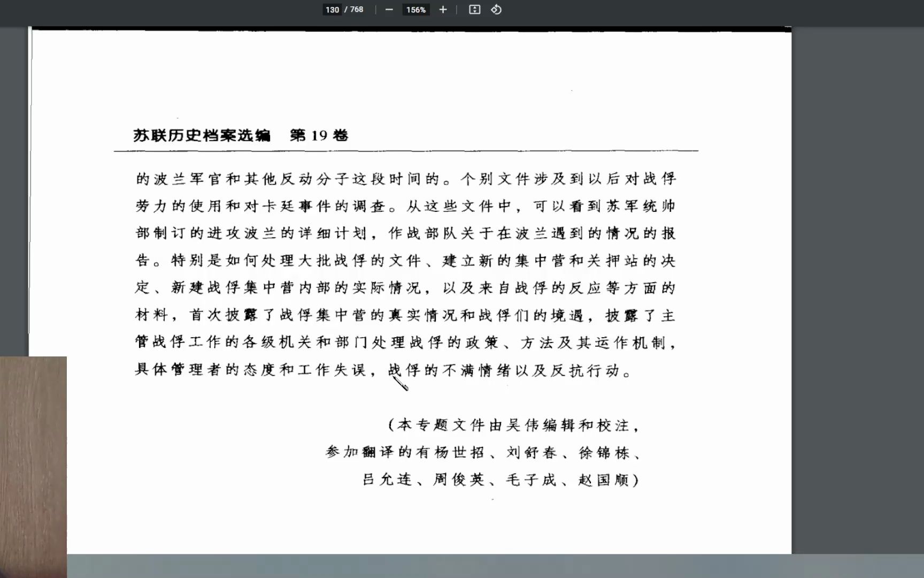Click the line starting 定、新建战俘集中营内部
Image resolution: width=924 pixels, height=578 pixels.
pyautogui.click(x=406, y=288)
